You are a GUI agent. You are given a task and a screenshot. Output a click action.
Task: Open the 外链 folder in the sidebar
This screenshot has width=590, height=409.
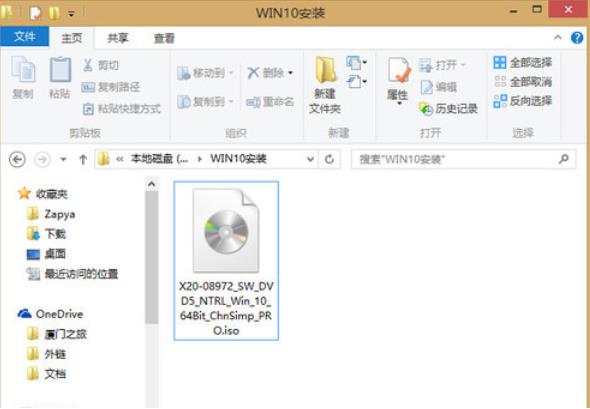click(46, 354)
